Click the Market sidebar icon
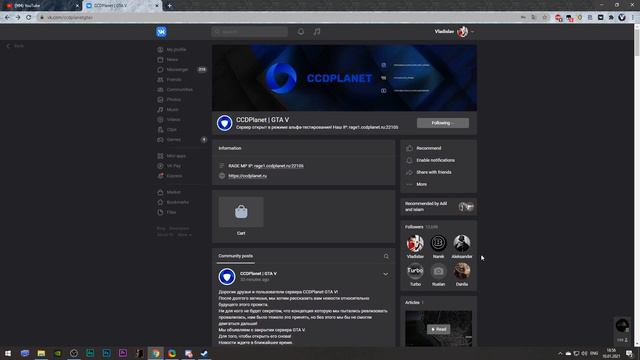640x360 pixels. 160,192
